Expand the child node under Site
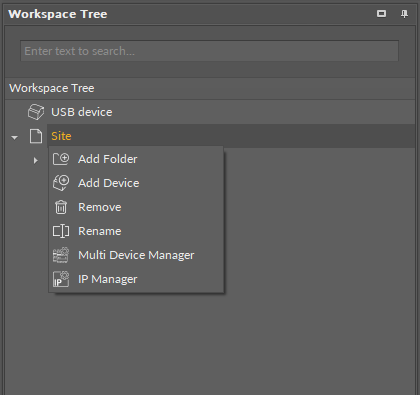 36,160
